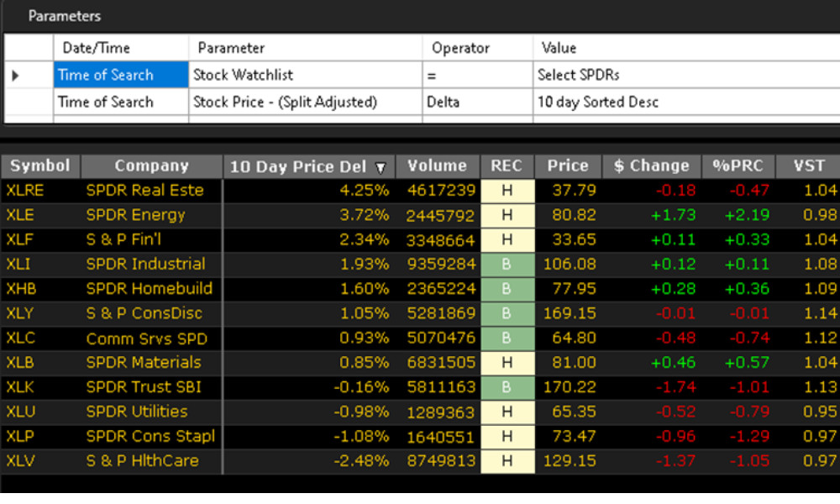840x504 pixels.
Task: Click the XLE ticker symbol
Action: [20, 215]
